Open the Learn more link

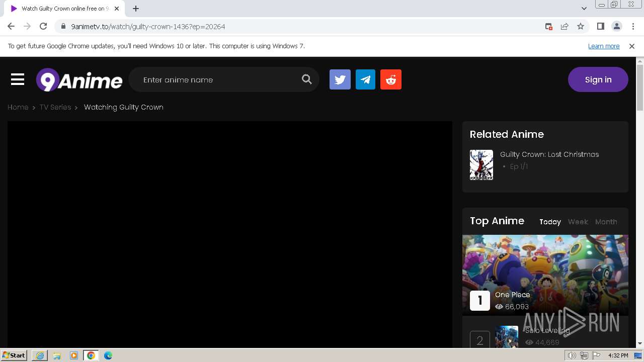click(x=604, y=46)
